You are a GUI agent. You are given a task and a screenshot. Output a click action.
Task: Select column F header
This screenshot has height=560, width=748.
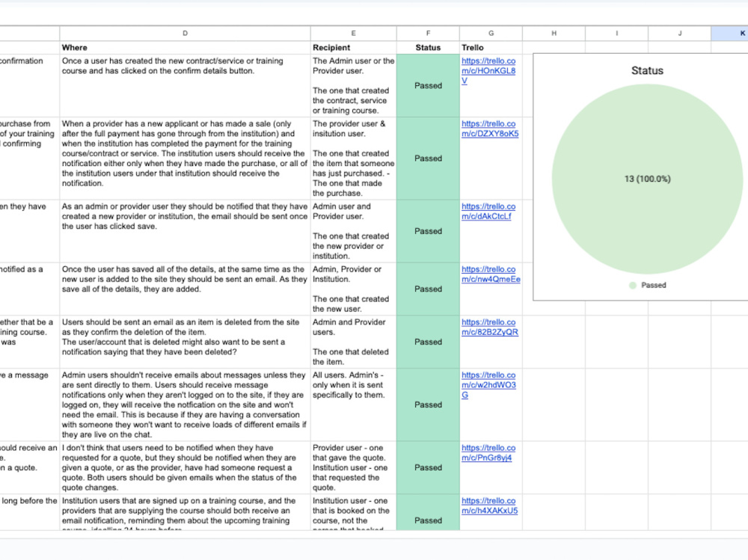(428, 34)
